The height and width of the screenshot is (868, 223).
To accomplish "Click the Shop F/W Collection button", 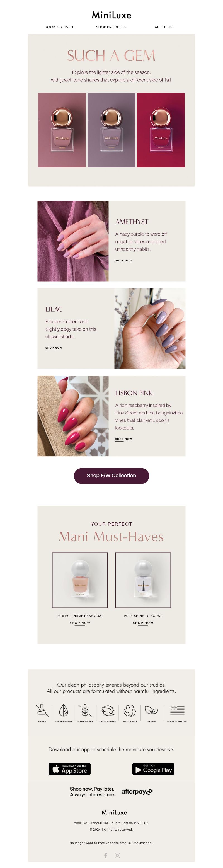I will (111, 476).
